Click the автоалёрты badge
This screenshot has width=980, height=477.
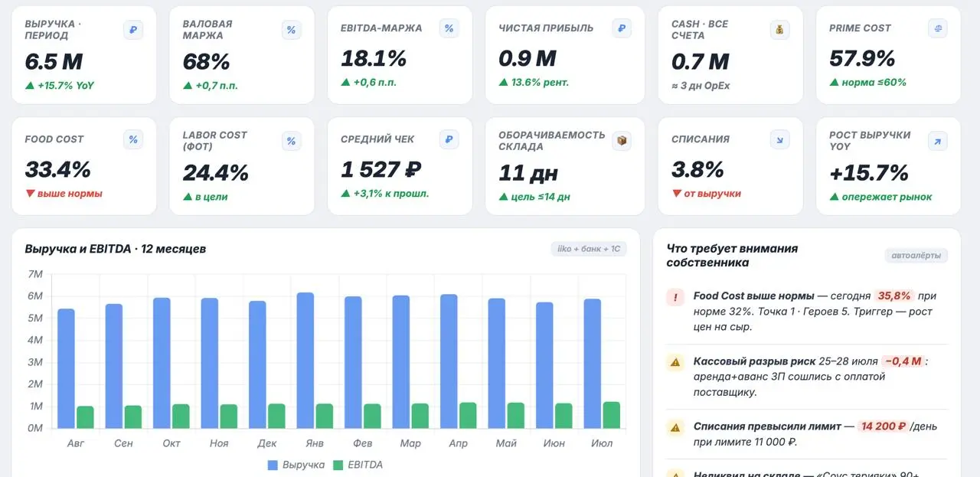916,256
